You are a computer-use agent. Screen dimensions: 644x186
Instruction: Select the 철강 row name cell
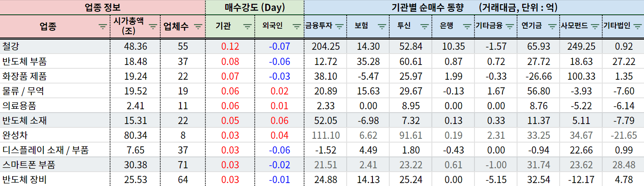coord(55,46)
